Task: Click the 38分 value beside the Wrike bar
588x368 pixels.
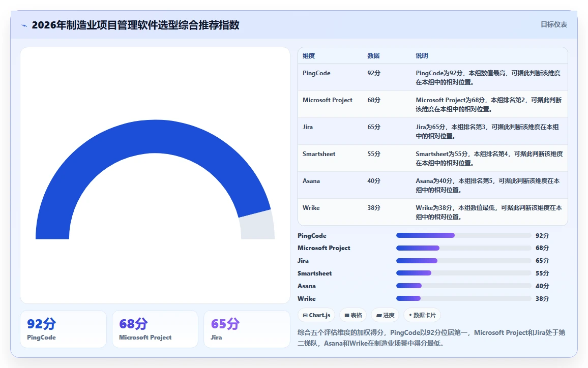Action: [542, 299]
